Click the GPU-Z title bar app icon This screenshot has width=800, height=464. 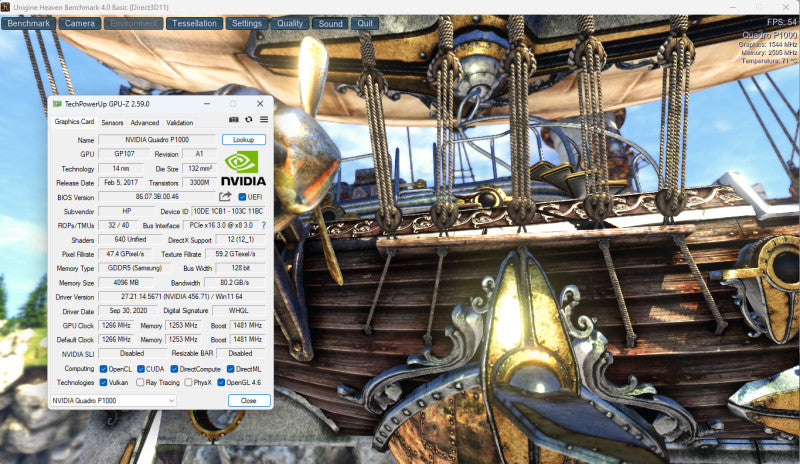[x=57, y=104]
